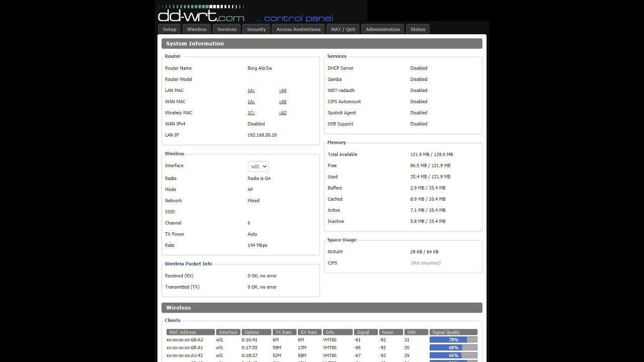Image resolution: width=644 pixels, height=362 pixels.
Task: Click the LAN MAC address prefix 1A:
Action: 251,90
